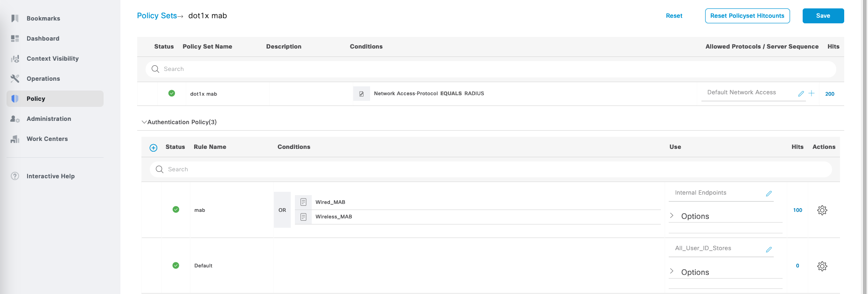Viewport: 868px width, 294px height.
Task: Click Reset Policyset Hitcounts button
Action: pyautogui.click(x=747, y=16)
